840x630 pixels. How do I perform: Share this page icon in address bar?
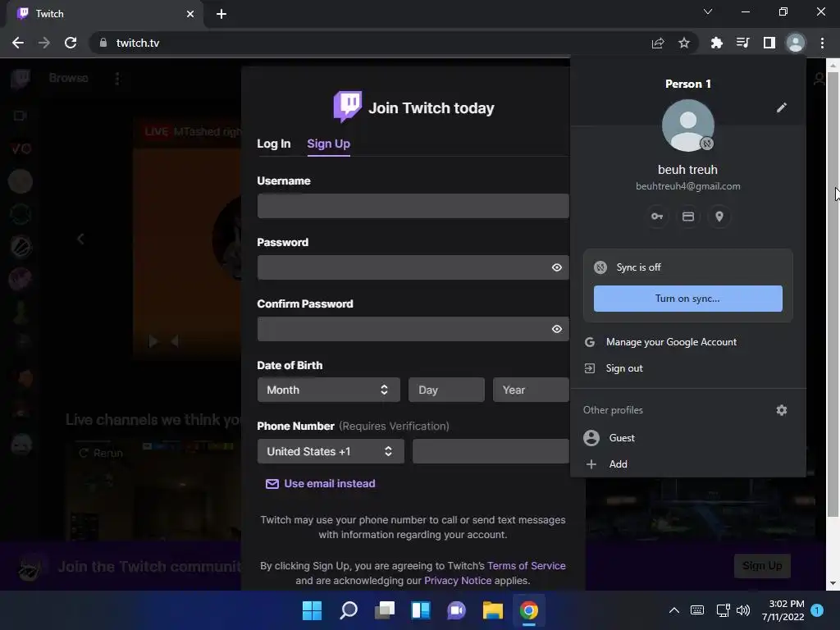658,43
